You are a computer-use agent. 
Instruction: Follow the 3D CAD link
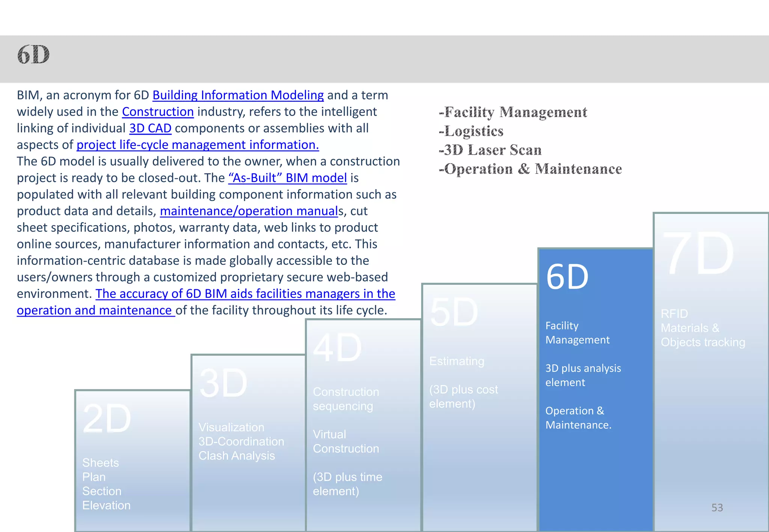point(150,128)
